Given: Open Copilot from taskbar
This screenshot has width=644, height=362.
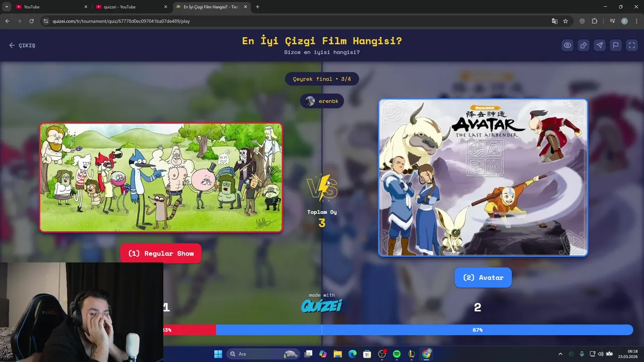Looking at the screenshot, I should click(x=323, y=354).
